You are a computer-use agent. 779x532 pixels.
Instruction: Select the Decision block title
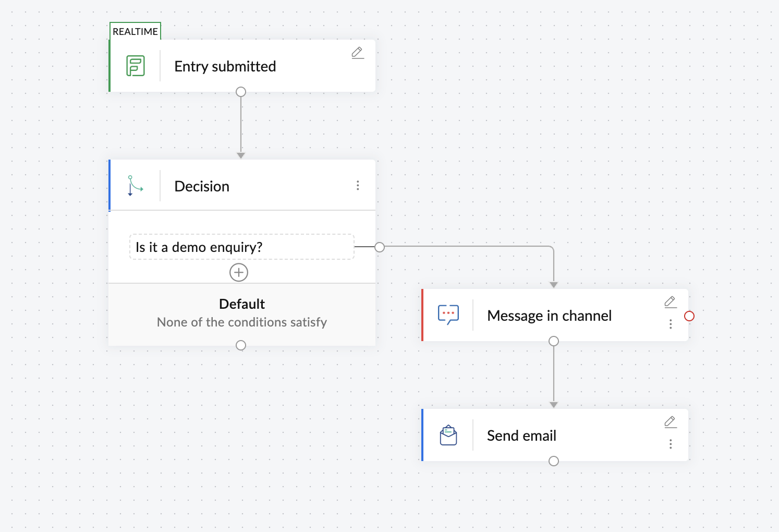(x=202, y=186)
